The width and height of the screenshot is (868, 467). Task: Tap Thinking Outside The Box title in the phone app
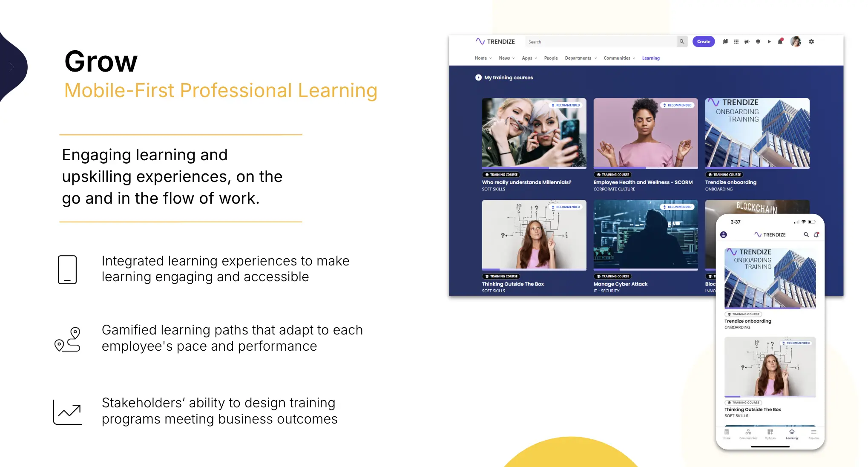coord(753,409)
